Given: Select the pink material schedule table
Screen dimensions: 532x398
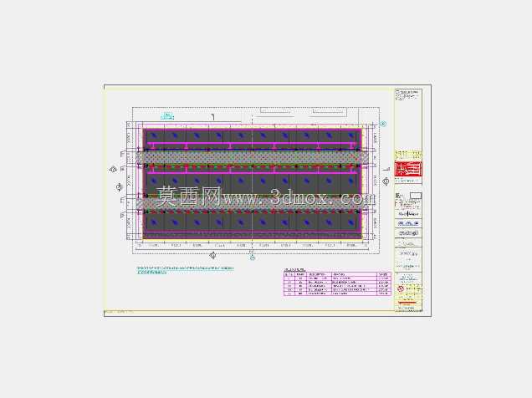Looking at the screenshot, I should point(337,283).
